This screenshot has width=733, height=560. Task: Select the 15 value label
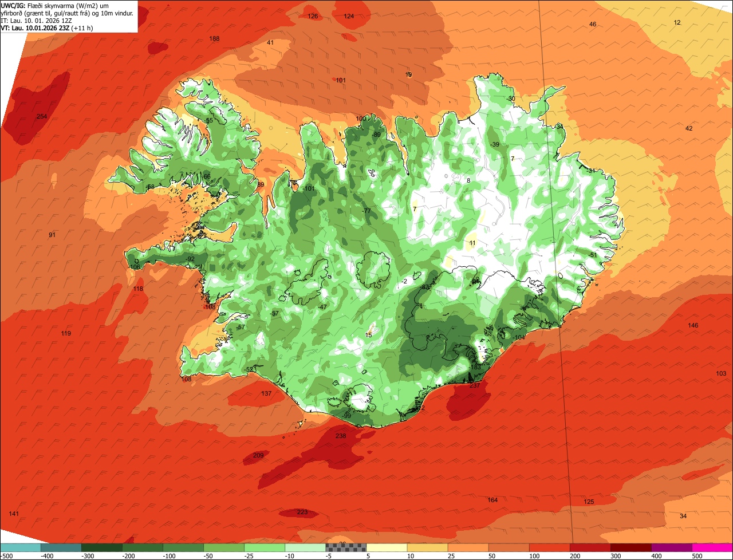coord(369,335)
